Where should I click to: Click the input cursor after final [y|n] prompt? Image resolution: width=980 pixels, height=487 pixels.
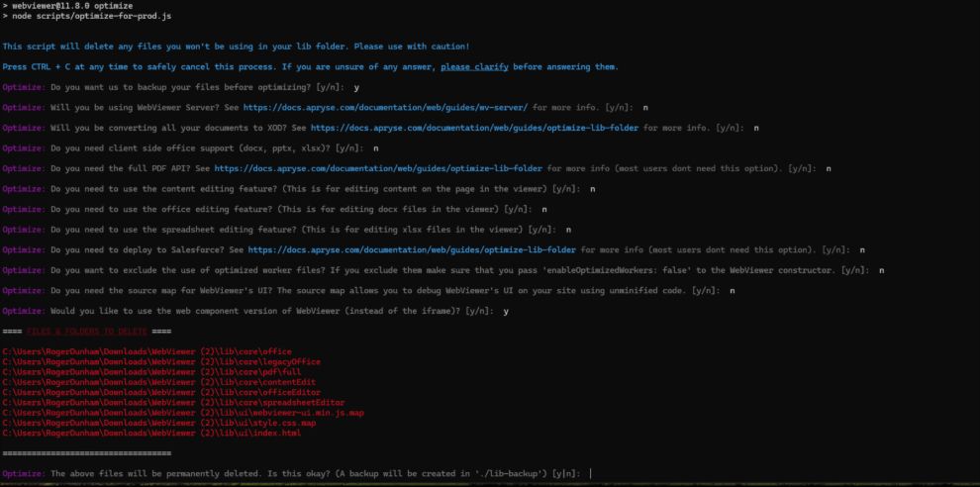(x=590, y=474)
